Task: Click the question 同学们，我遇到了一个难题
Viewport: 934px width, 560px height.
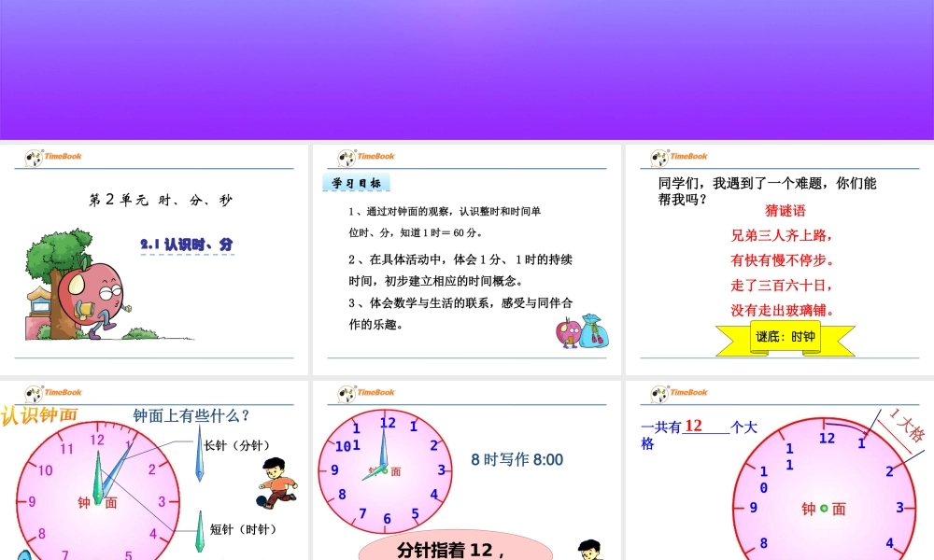Action: click(x=767, y=191)
